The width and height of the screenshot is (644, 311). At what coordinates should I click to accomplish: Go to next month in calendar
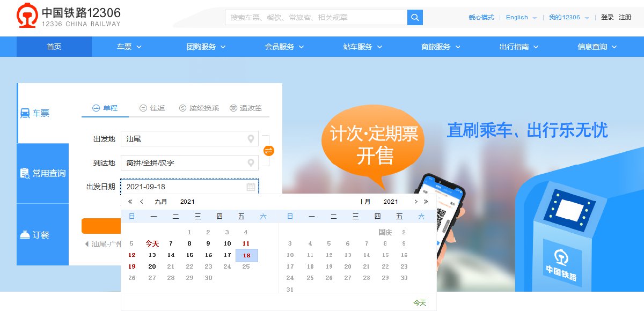pyautogui.click(x=415, y=202)
